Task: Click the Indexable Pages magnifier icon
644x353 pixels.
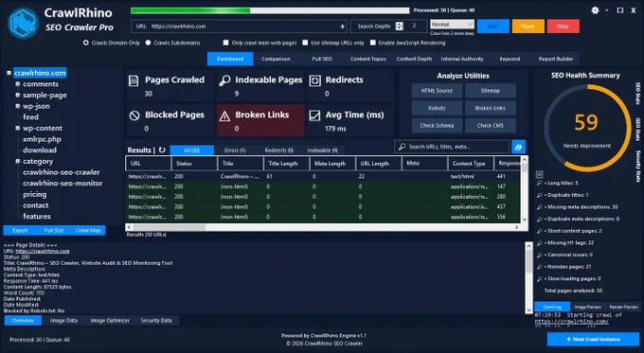Action: coord(224,80)
